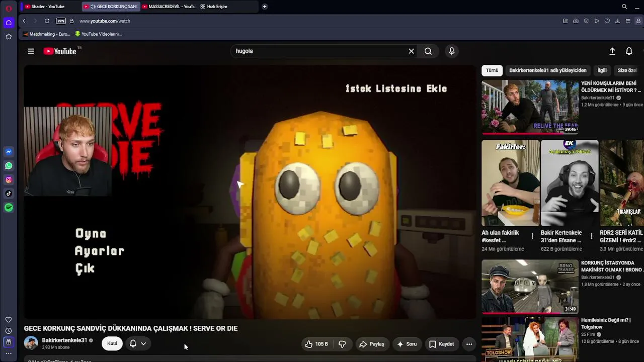This screenshot has width=644, height=362.
Task: Mute audio on the GECE KORKUNÇ tab
Action: 93,7
